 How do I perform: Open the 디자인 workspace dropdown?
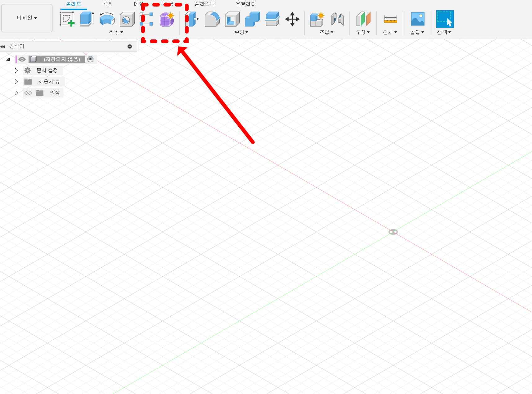click(x=27, y=18)
